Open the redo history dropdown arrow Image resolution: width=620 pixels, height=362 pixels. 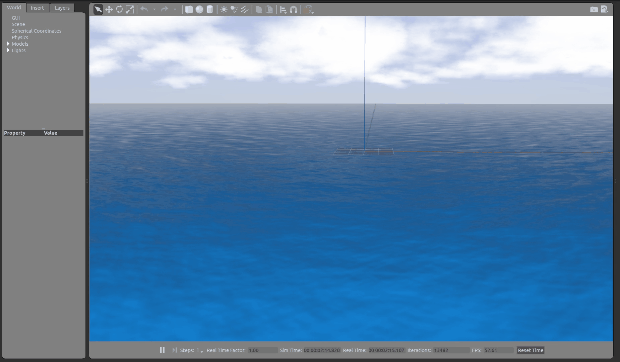(x=175, y=9)
